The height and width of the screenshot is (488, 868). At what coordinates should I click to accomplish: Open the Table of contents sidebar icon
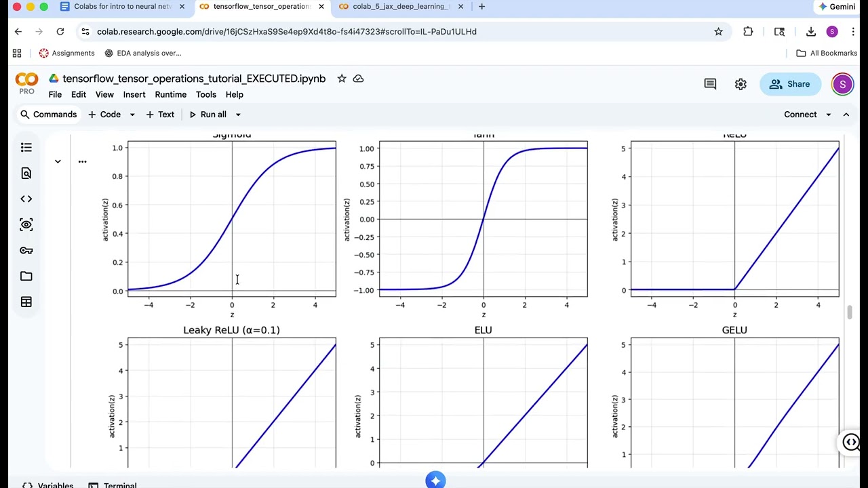pos(26,147)
